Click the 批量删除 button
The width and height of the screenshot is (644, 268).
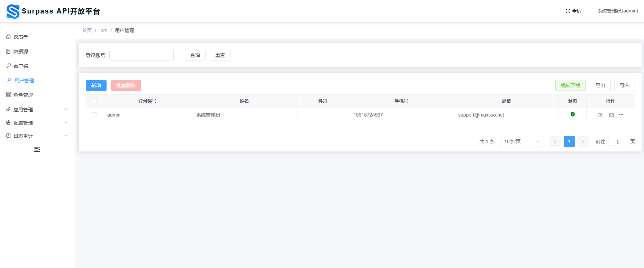tap(126, 85)
